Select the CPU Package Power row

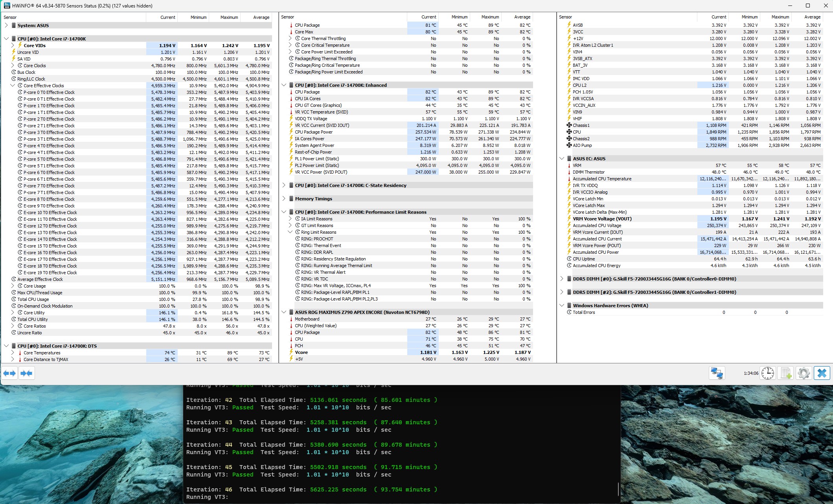point(314,132)
